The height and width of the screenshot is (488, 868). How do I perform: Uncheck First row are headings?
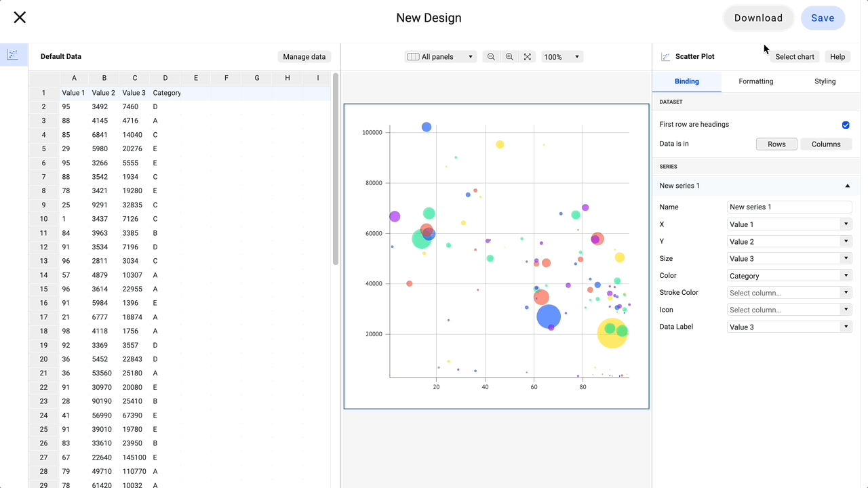coord(846,125)
